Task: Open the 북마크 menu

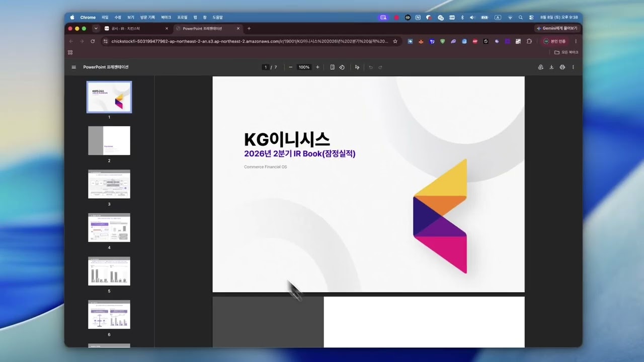Action: (x=166, y=17)
